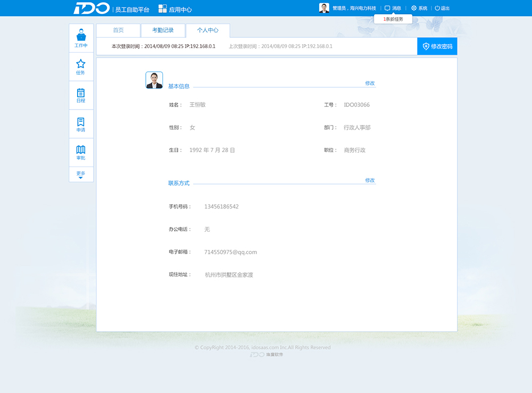Click 修改 link beside 基本信息

[370, 83]
